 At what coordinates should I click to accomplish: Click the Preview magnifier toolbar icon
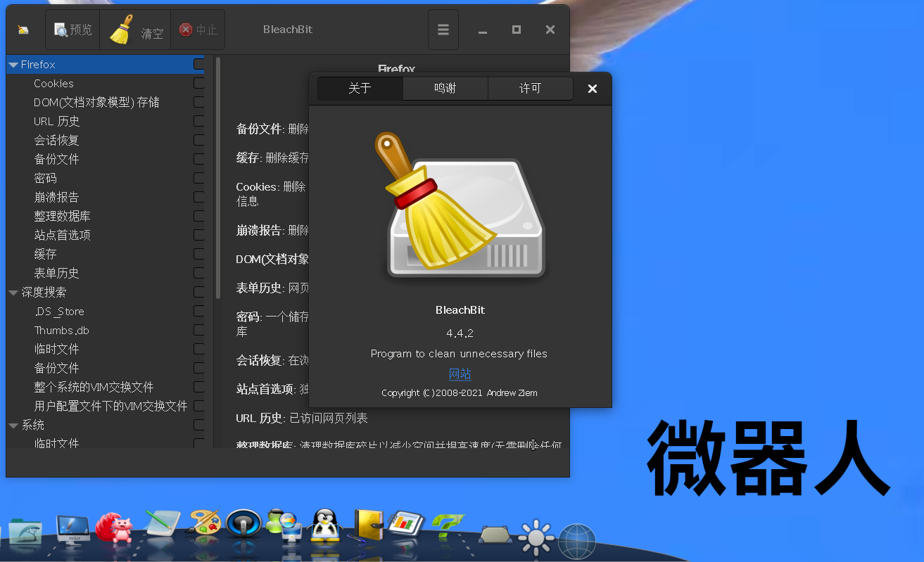[61, 30]
